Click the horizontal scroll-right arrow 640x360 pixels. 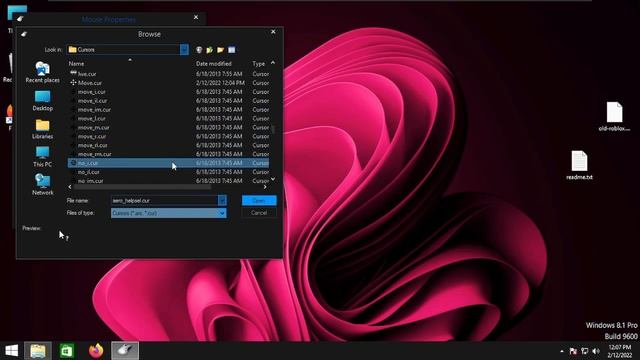click(265, 187)
